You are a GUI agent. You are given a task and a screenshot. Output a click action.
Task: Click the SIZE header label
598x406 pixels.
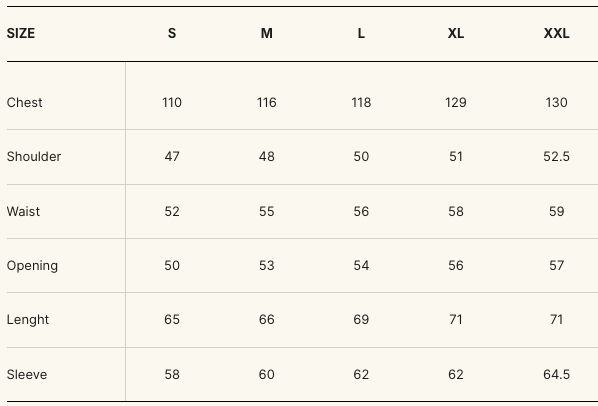tap(21, 34)
